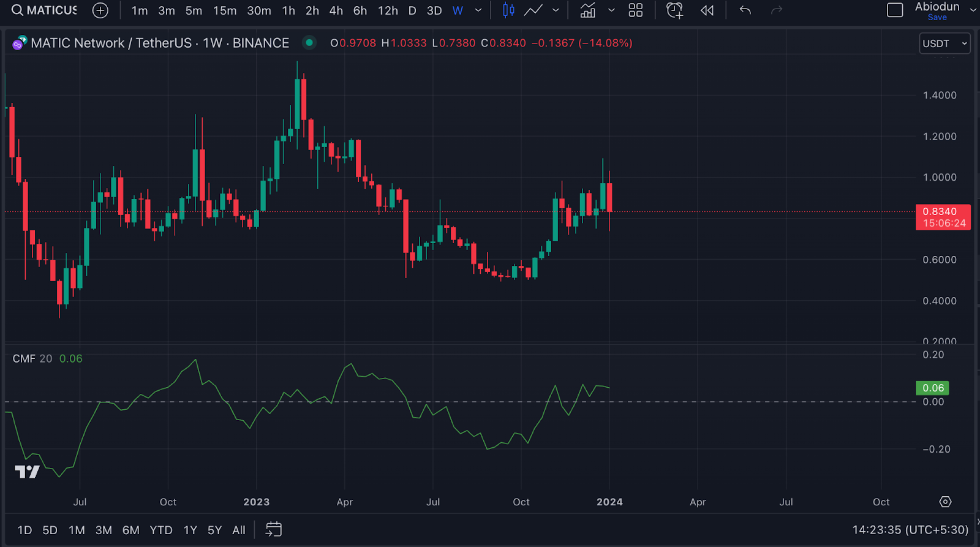980x547 pixels.
Task: Select the 1h timeframe
Action: point(288,10)
